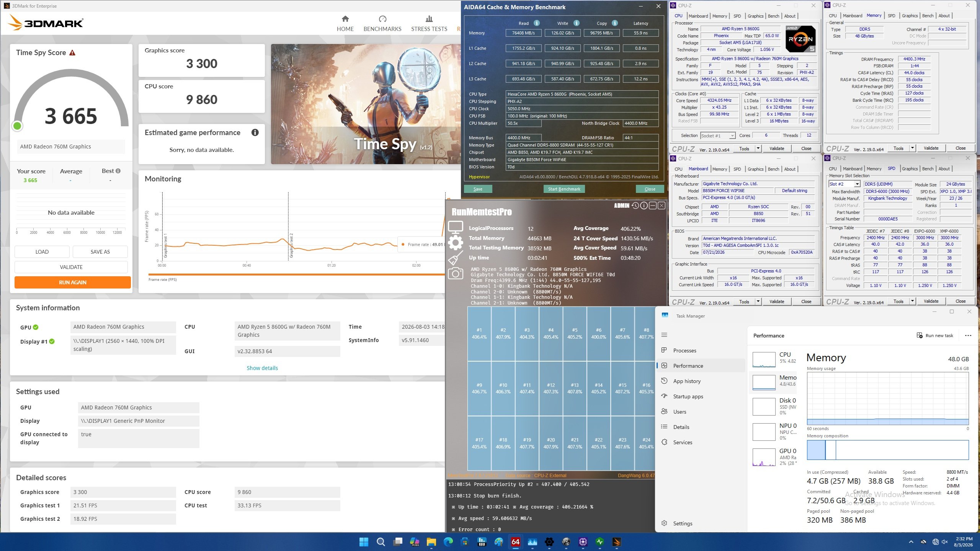The width and height of the screenshot is (980, 551).
Task: Switch to About tab in CPU-Z SPD window
Action: 944,169
